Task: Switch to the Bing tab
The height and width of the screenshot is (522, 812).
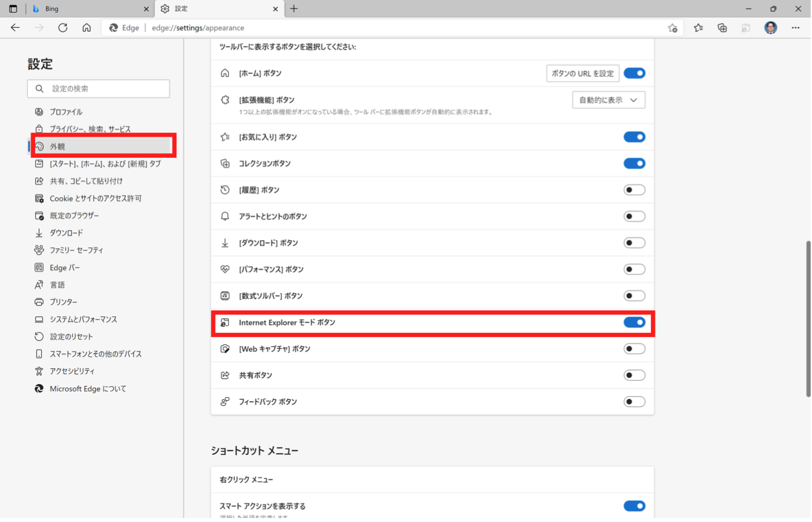Action: (90, 9)
